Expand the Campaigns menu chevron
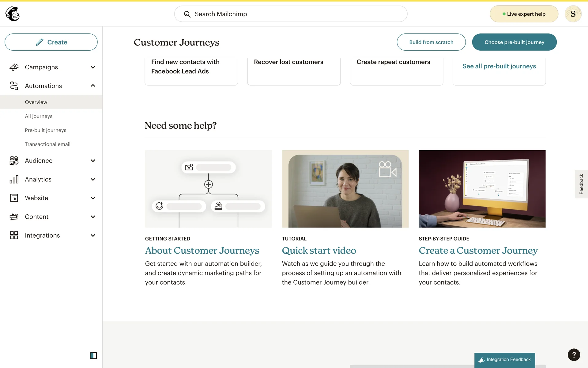This screenshot has width=588, height=368. point(93,67)
